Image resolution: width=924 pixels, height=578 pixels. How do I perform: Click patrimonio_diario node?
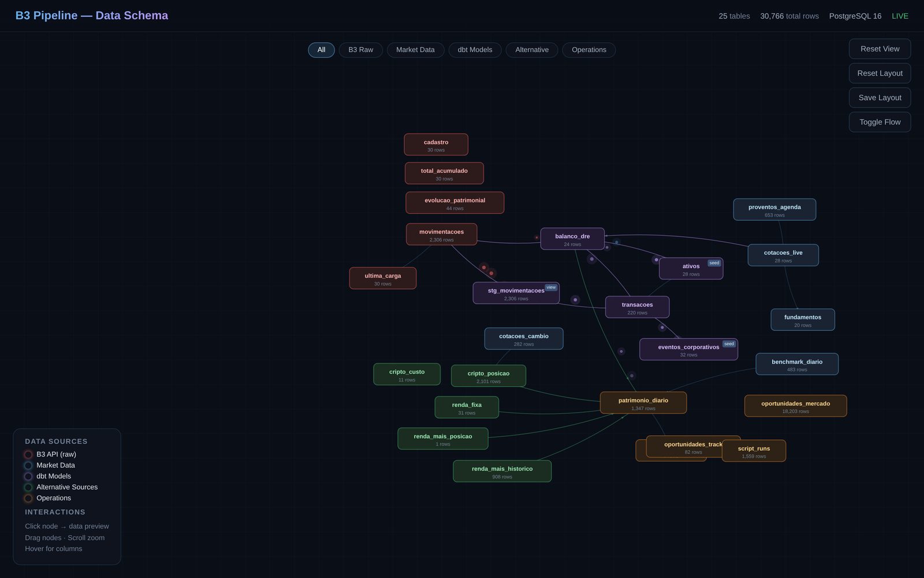pyautogui.click(x=643, y=403)
